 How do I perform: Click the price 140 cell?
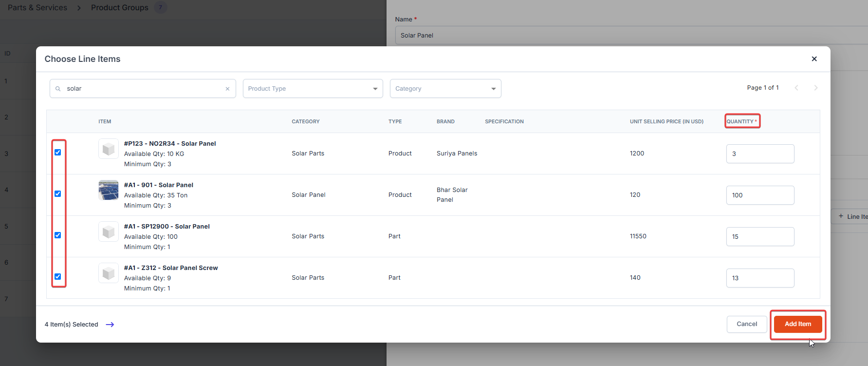(x=635, y=278)
